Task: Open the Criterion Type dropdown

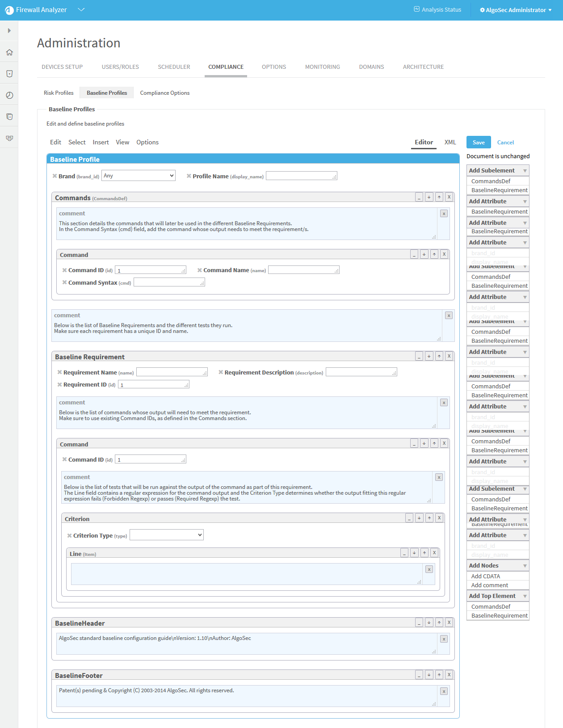Action: click(167, 535)
